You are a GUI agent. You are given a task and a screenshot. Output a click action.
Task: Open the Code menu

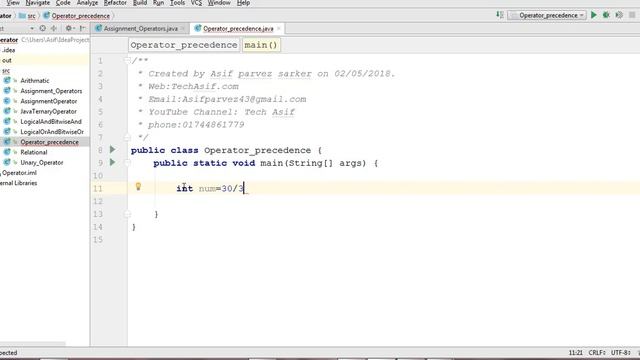63,3
